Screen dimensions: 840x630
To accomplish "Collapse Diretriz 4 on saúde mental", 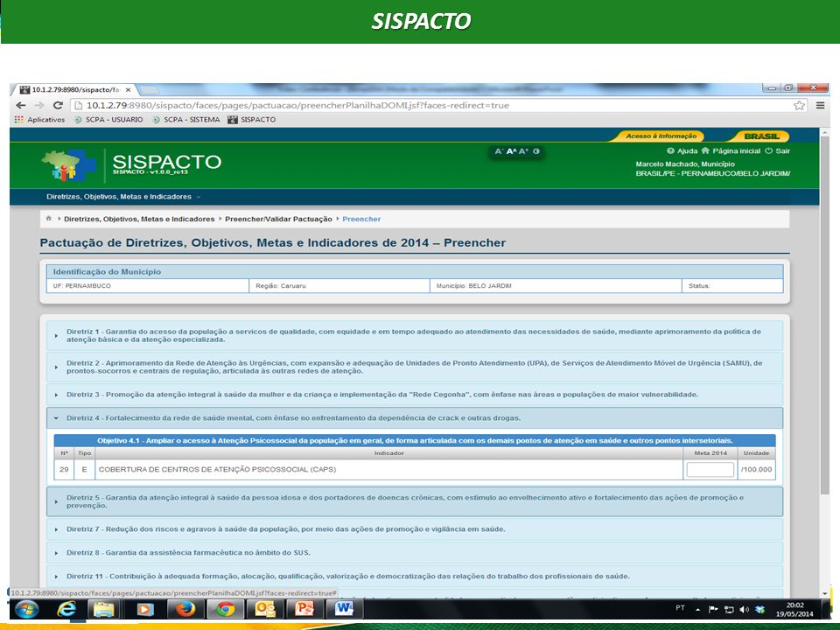I will point(415,418).
